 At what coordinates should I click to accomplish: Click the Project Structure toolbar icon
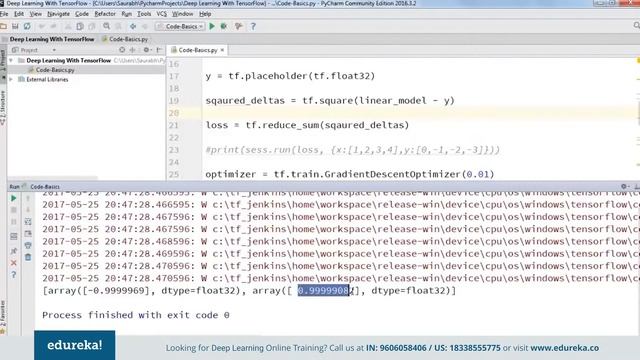(239, 27)
